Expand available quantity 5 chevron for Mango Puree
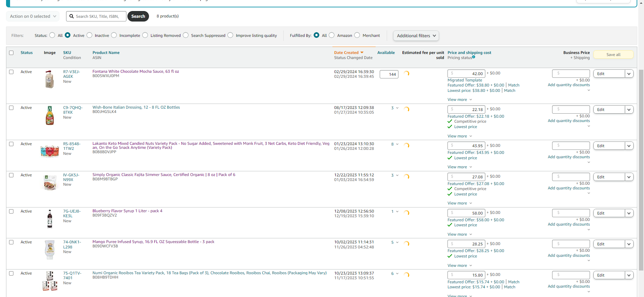The height and width of the screenshot is (297, 644). click(397, 242)
